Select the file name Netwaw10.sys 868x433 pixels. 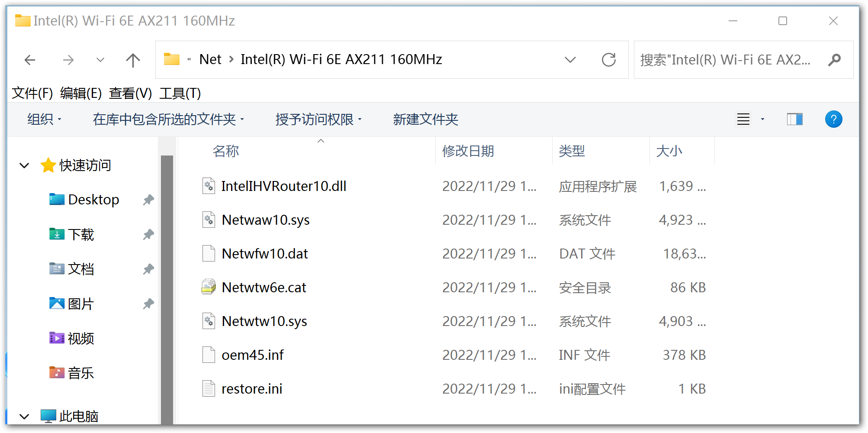point(266,220)
